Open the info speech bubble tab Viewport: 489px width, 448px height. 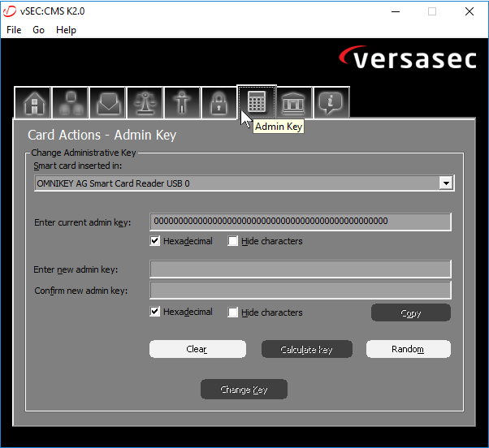[331, 102]
